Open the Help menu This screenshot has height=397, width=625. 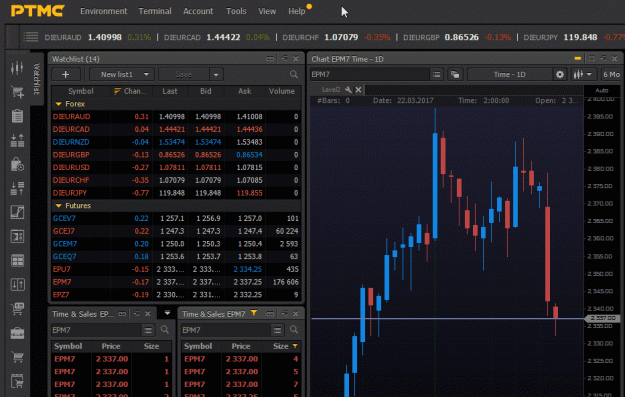297,11
